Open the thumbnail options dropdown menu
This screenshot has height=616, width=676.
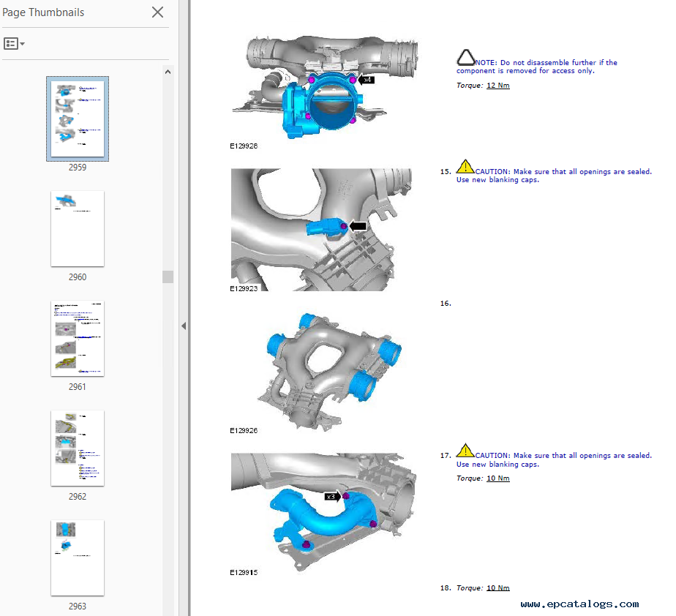click(x=14, y=44)
